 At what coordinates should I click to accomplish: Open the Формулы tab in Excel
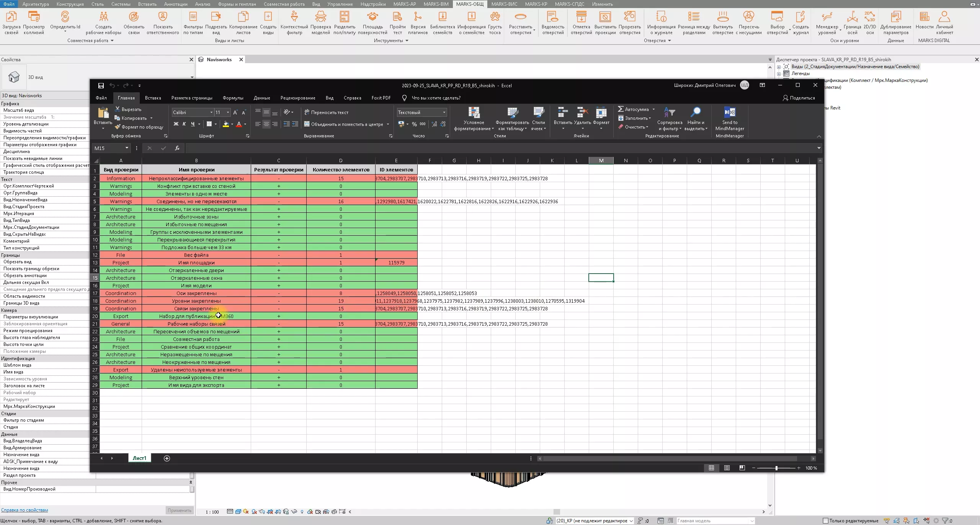233,98
